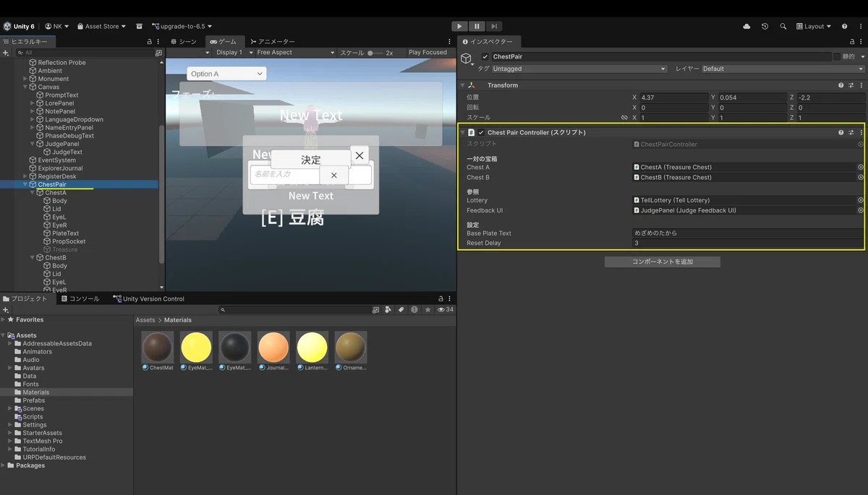Collapse the Transform component foldout
This screenshot has height=495, width=868.
(x=463, y=85)
